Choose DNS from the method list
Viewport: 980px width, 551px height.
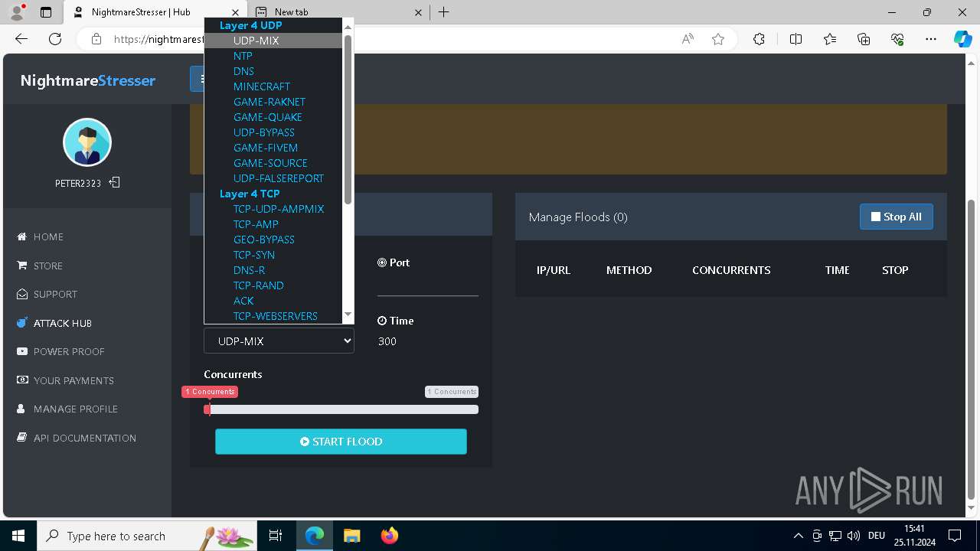[273, 71]
